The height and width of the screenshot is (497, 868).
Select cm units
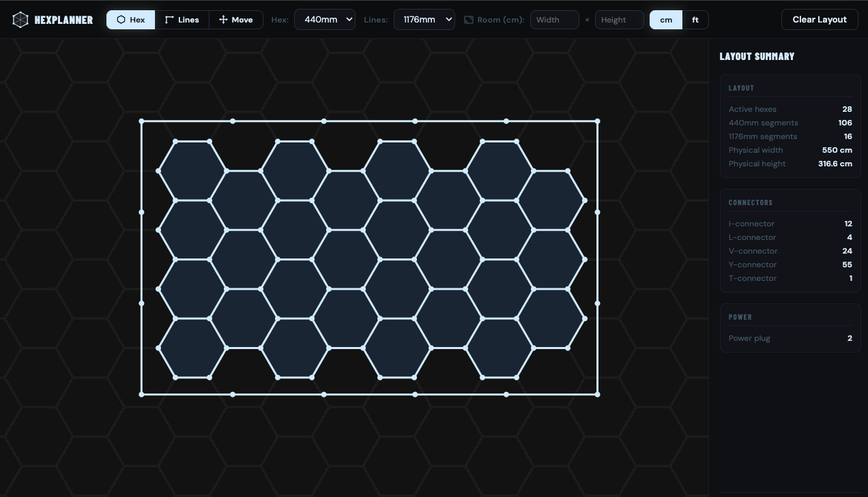click(x=666, y=20)
